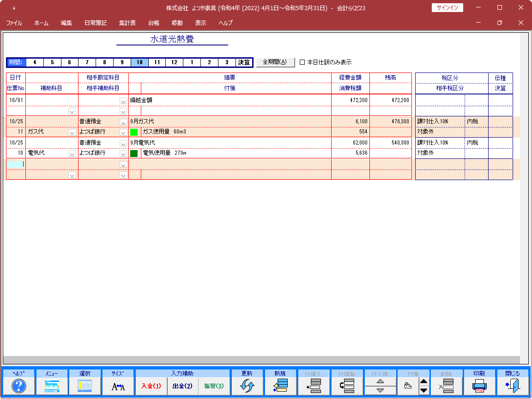The image size is (532, 399).
Task: Change text size with サイズ icon
Action: tap(118, 387)
